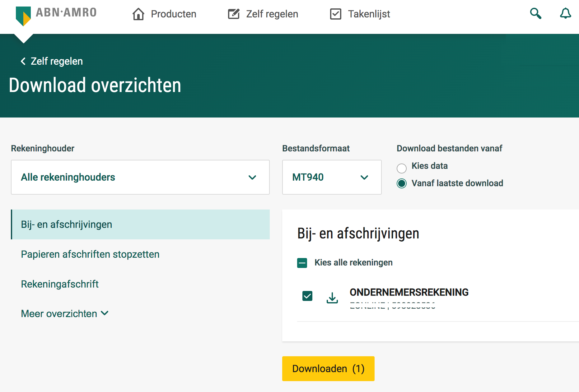Expand the Meer overzichten section

pyautogui.click(x=65, y=314)
